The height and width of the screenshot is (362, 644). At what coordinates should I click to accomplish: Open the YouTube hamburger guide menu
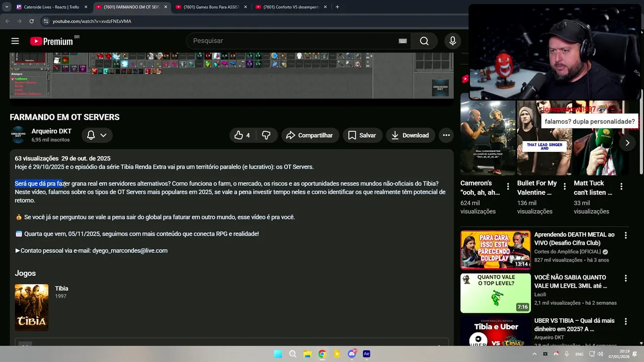pyautogui.click(x=15, y=41)
